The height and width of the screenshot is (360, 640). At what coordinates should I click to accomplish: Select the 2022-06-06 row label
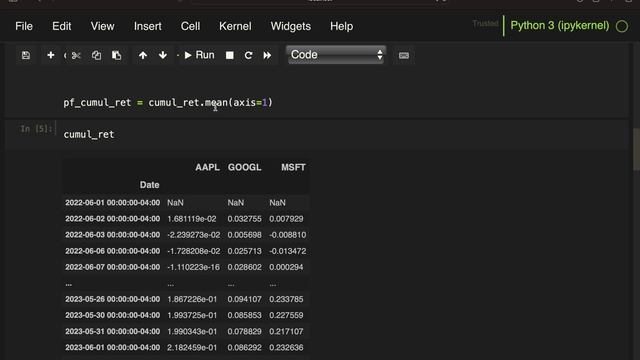(113, 251)
